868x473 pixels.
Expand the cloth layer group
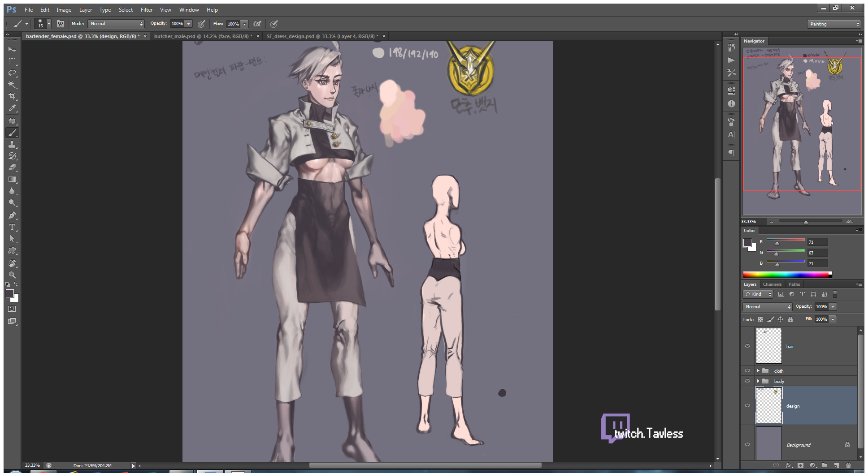click(758, 371)
